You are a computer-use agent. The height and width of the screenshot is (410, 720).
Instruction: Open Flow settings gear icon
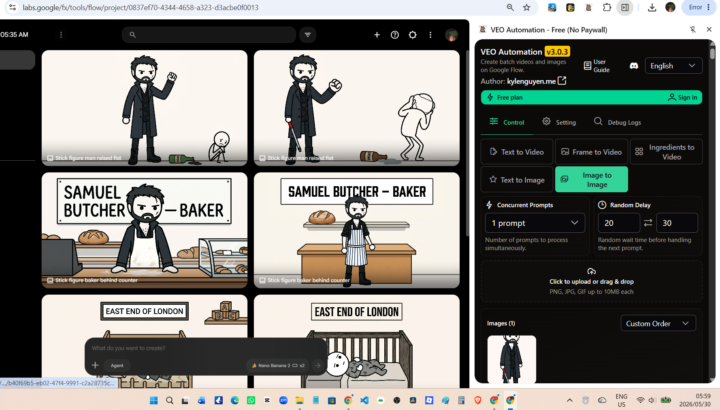[412, 35]
